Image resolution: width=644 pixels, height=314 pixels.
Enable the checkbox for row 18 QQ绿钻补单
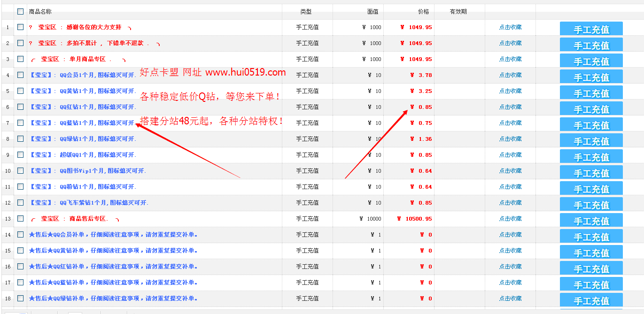(x=20, y=298)
